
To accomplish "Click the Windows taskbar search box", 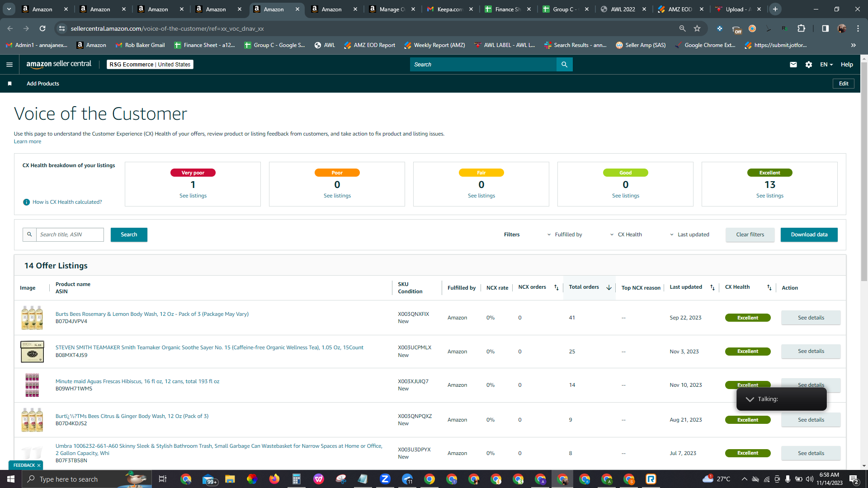I will 86,479.
